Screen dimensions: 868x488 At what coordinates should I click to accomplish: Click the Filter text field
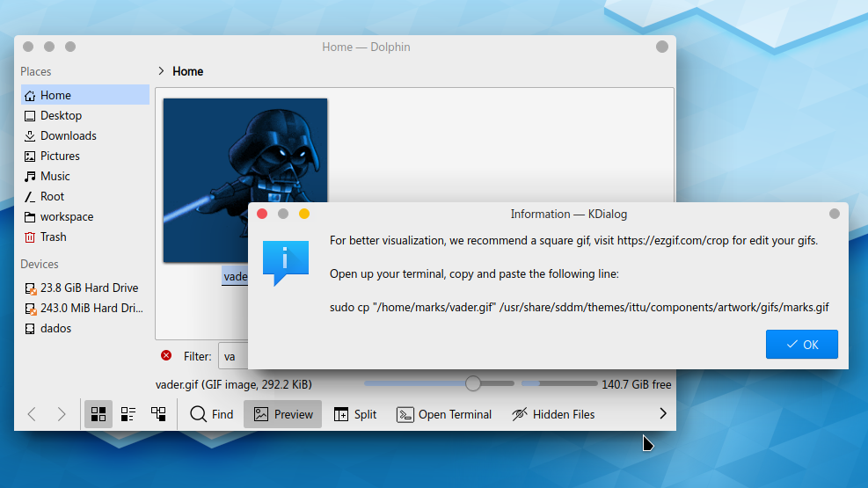233,356
